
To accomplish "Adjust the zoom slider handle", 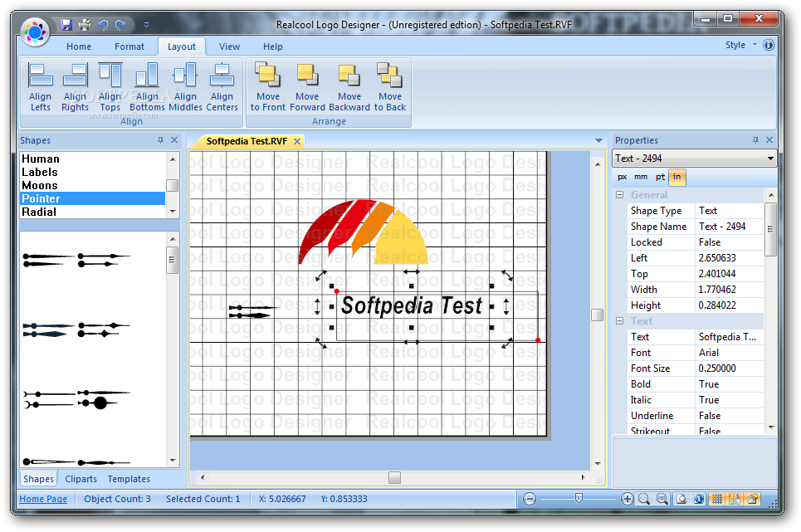I will click(579, 498).
